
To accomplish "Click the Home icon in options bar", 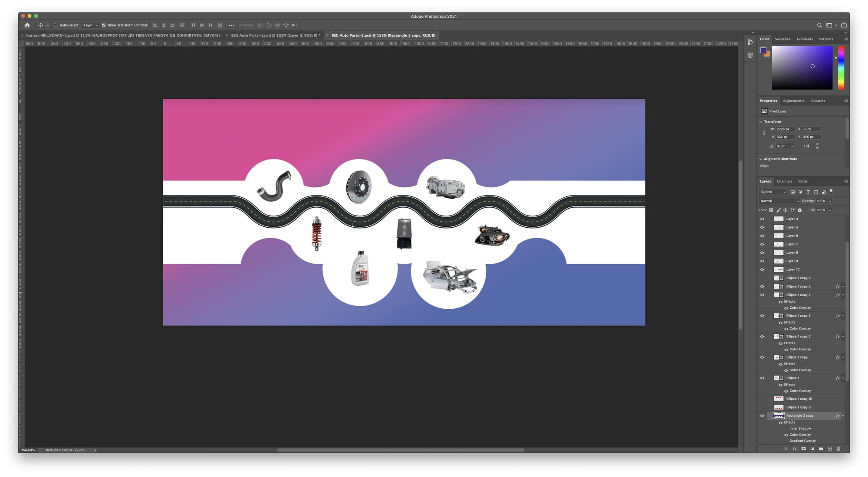I will [27, 25].
